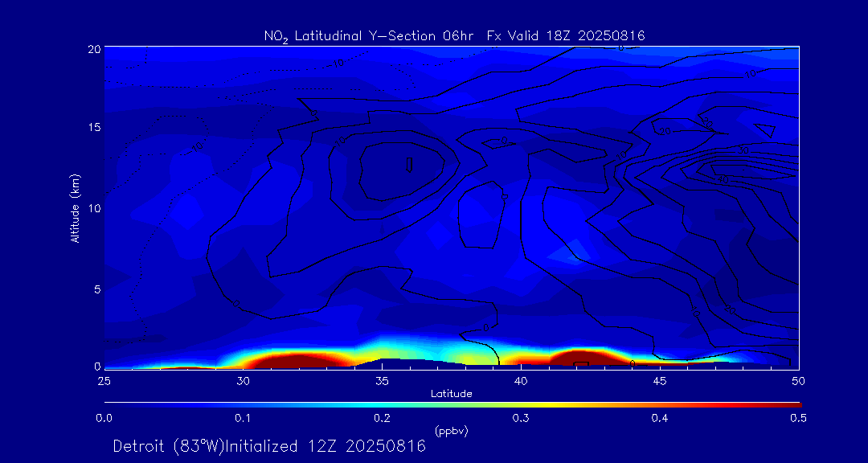This screenshot has width=868, height=463.
Task: Click the "Altitude (km)" axis label
Action: pyautogui.click(x=75, y=208)
